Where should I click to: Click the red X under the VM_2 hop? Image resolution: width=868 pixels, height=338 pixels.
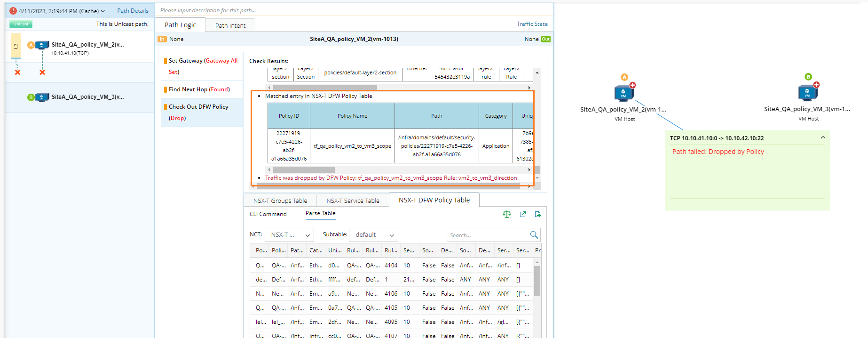pyautogui.click(x=42, y=72)
